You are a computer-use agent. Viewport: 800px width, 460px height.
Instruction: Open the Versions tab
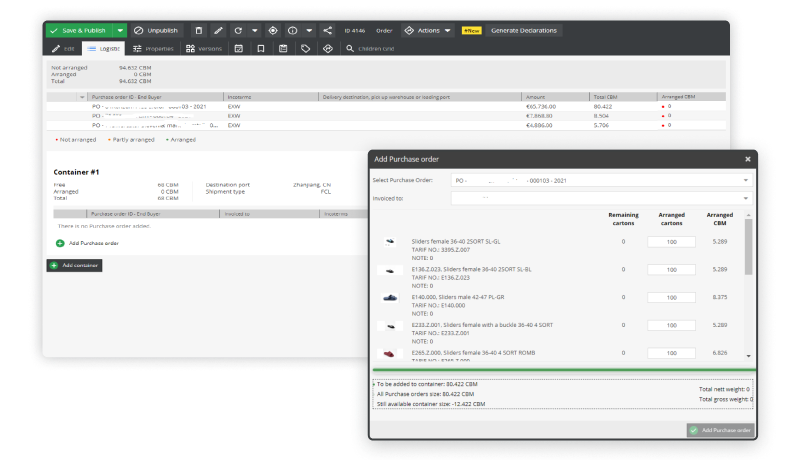204,48
